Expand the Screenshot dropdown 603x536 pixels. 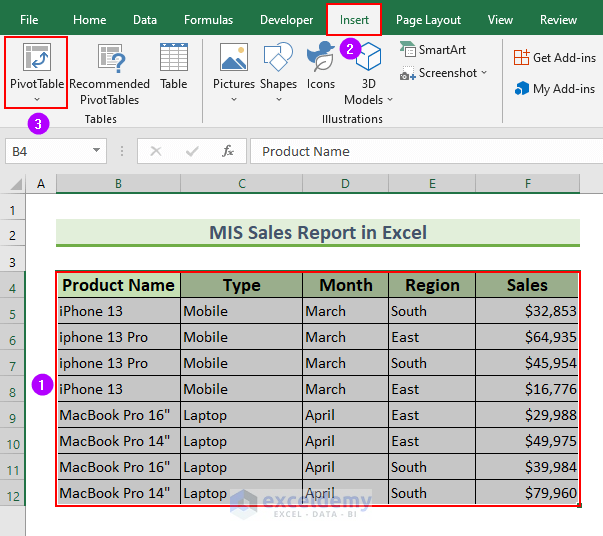[484, 73]
